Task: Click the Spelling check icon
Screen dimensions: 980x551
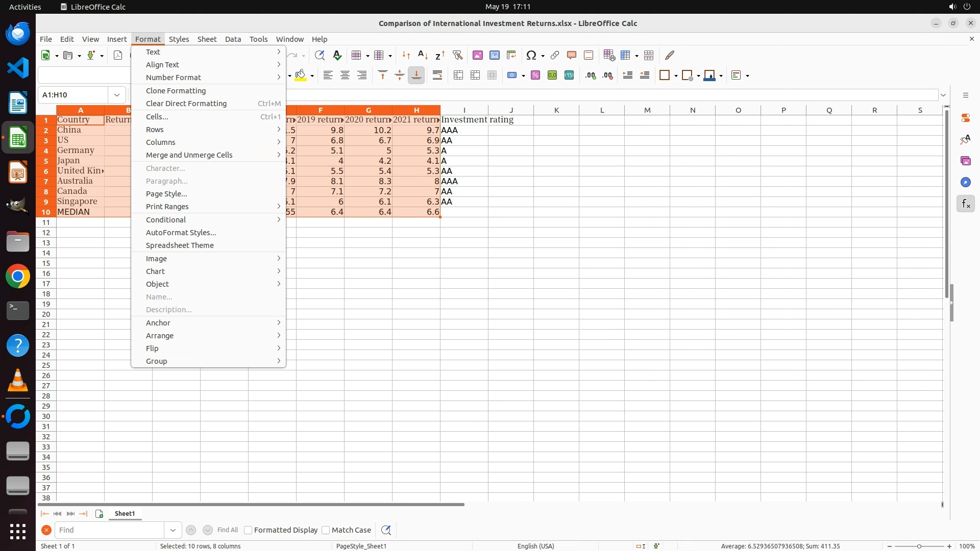Action: (337, 55)
